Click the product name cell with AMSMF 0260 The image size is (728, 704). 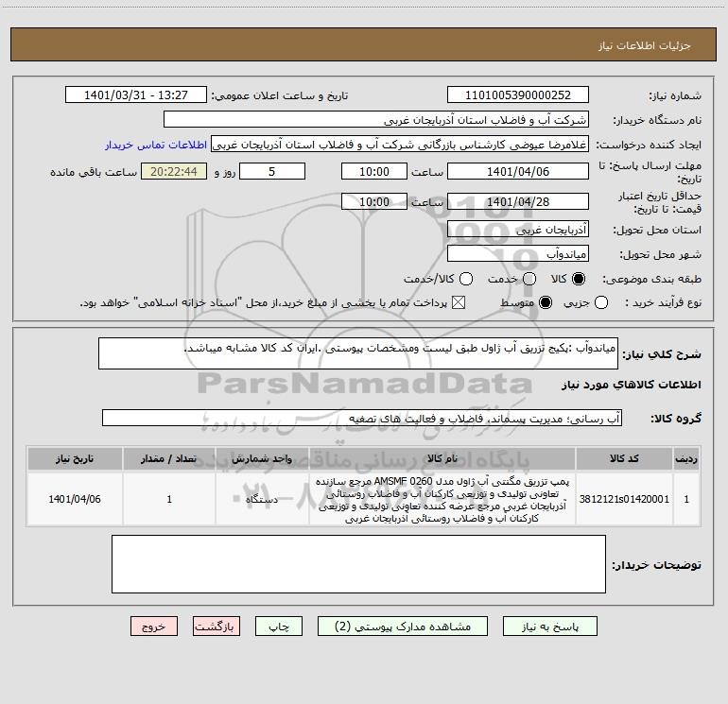442,499
